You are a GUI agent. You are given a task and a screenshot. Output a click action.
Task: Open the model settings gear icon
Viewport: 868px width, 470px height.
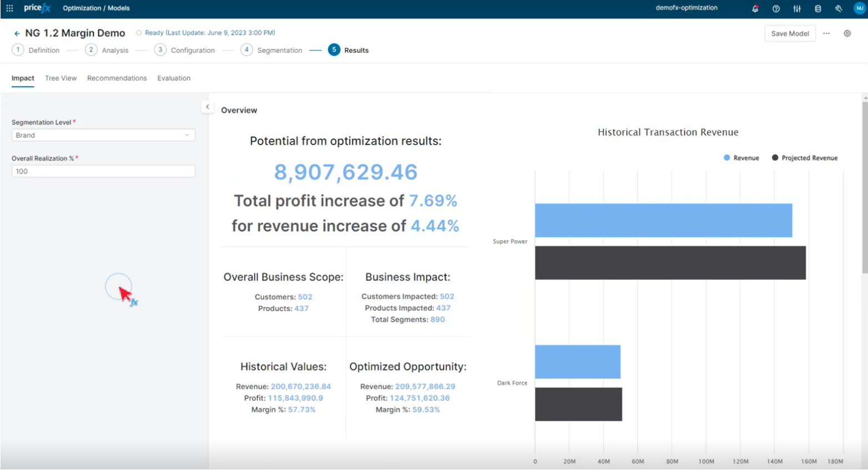pos(847,33)
